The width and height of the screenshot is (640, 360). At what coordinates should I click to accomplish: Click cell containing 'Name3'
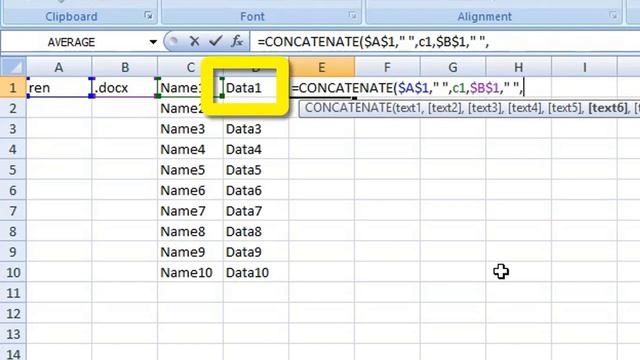pyautogui.click(x=190, y=129)
